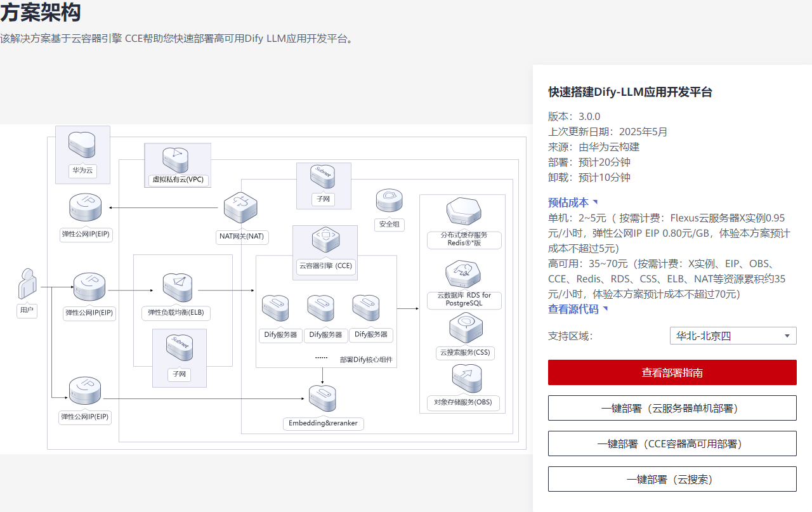Viewport: 812px width, 512px height.
Task: Expand the 查看源代码 section
Action: (x=578, y=309)
